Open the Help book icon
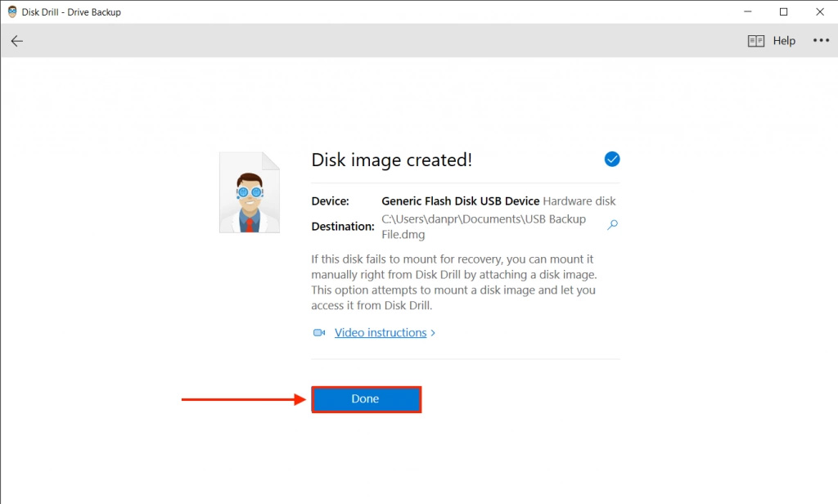This screenshot has width=838, height=504. 755,41
